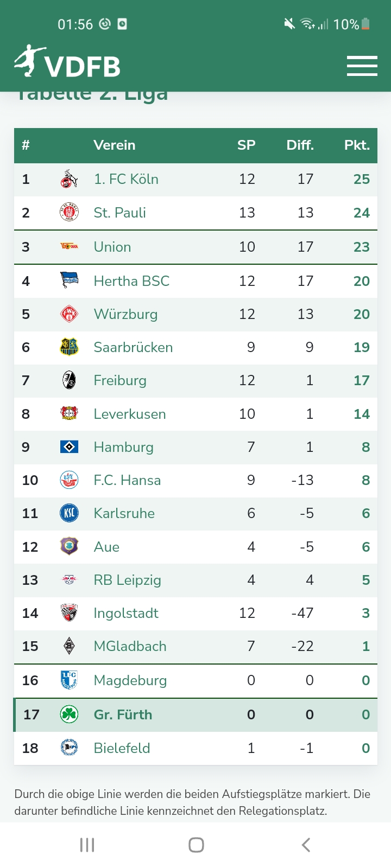Open the Würzburg team link

tap(125, 314)
